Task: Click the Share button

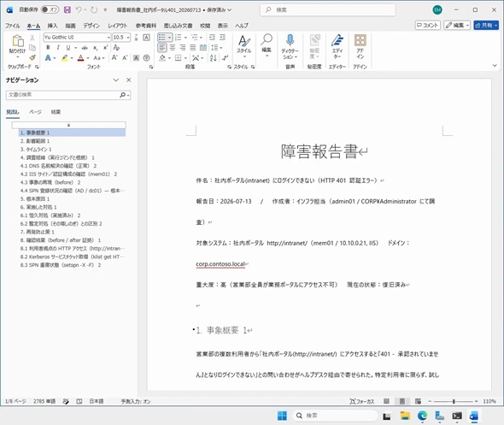Action: pyautogui.click(x=486, y=25)
